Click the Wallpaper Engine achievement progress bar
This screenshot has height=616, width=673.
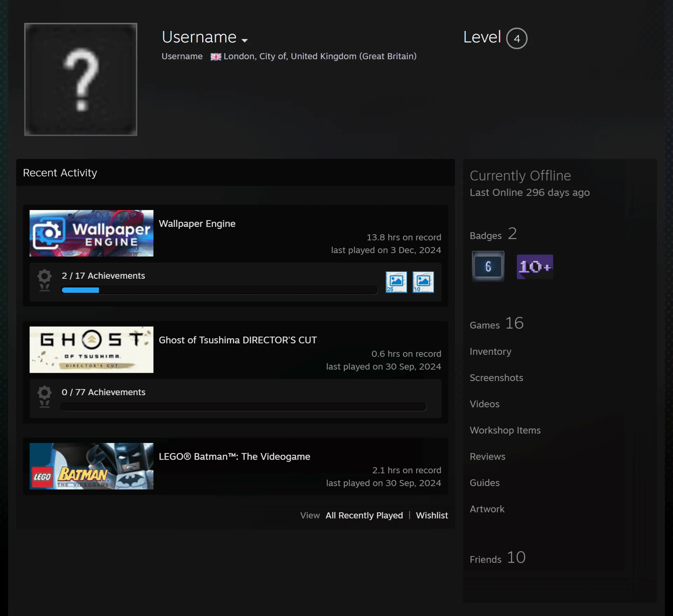tap(219, 290)
